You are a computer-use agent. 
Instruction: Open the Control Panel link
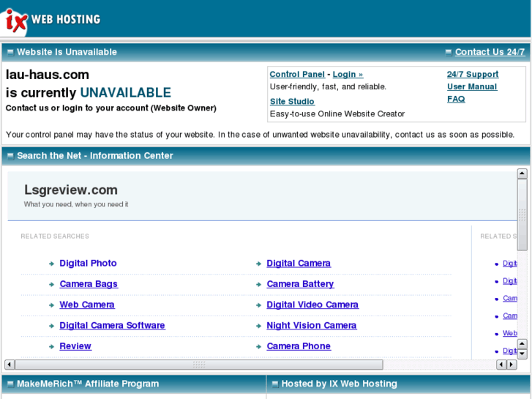pyautogui.click(x=297, y=75)
